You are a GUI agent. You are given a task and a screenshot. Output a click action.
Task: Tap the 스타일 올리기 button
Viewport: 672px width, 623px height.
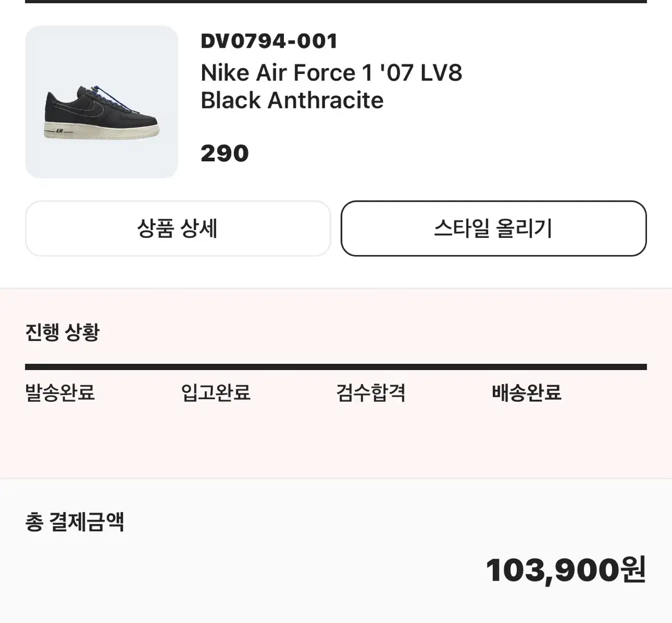point(493,228)
